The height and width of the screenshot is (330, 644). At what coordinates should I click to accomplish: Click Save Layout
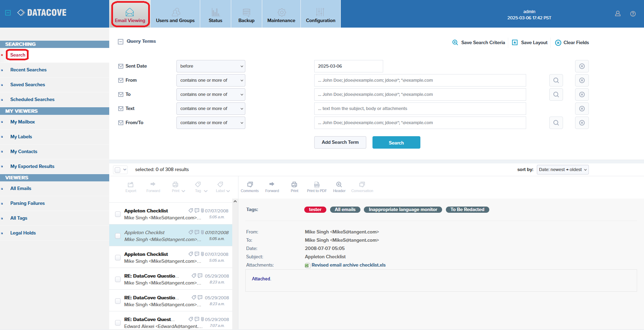(x=530, y=42)
